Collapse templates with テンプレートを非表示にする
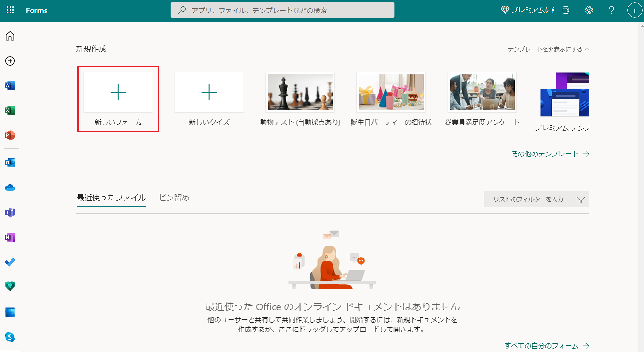 [x=548, y=48]
